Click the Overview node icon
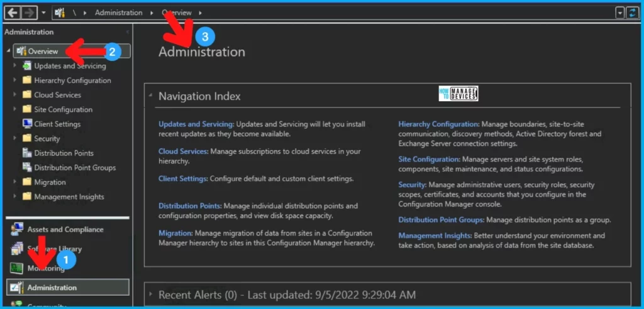The height and width of the screenshot is (309, 644). 21,51
